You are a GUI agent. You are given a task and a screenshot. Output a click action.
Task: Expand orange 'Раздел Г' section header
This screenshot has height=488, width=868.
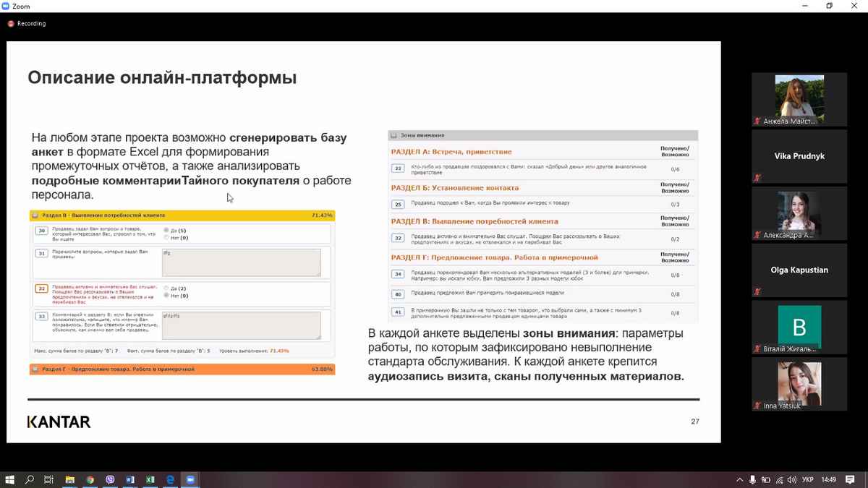click(x=182, y=369)
